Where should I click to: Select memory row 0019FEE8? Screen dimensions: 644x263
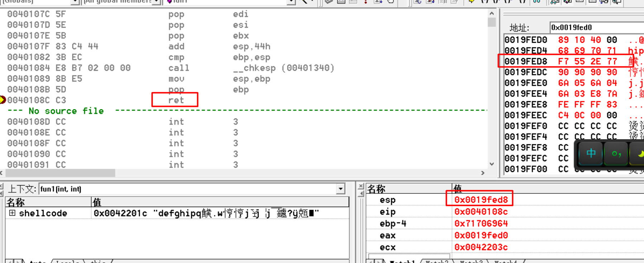point(574,104)
